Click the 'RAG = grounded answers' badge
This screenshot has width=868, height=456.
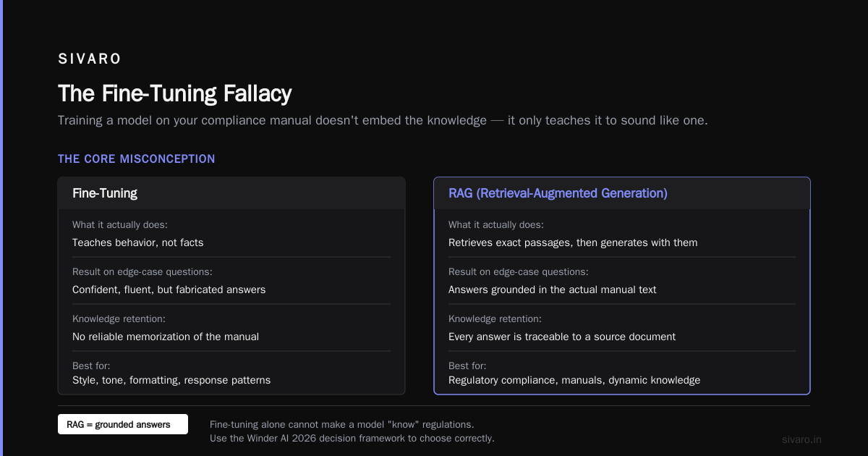click(123, 424)
